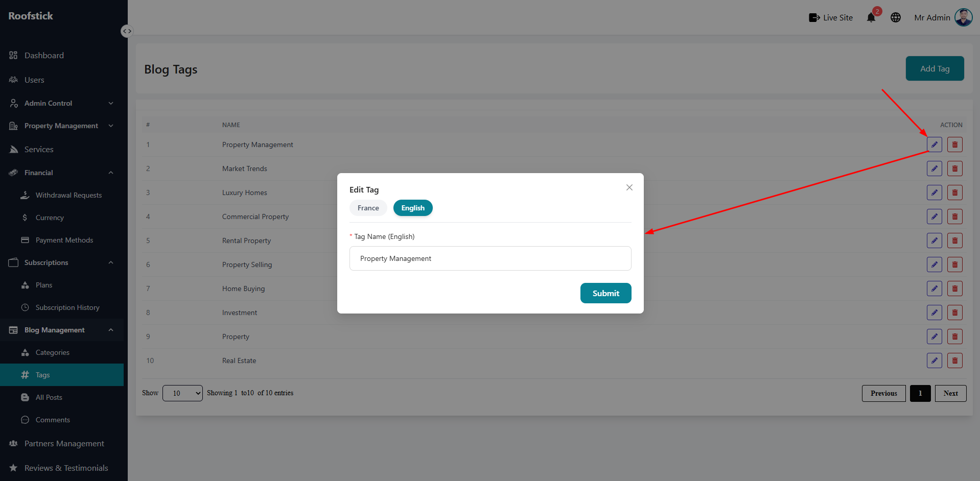Screen dimensions: 980x481
Task: Open Currency settings
Action: point(62,218)
